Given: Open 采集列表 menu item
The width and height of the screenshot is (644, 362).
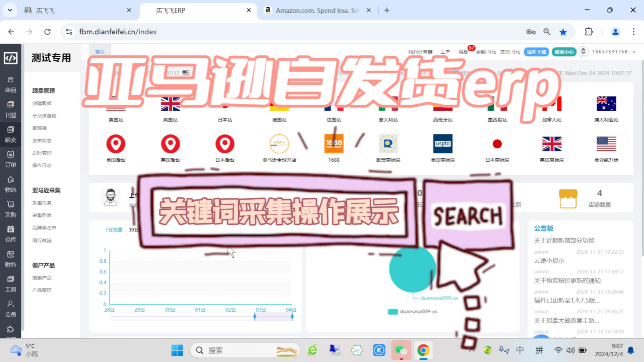Looking at the screenshot, I should click(x=42, y=215).
